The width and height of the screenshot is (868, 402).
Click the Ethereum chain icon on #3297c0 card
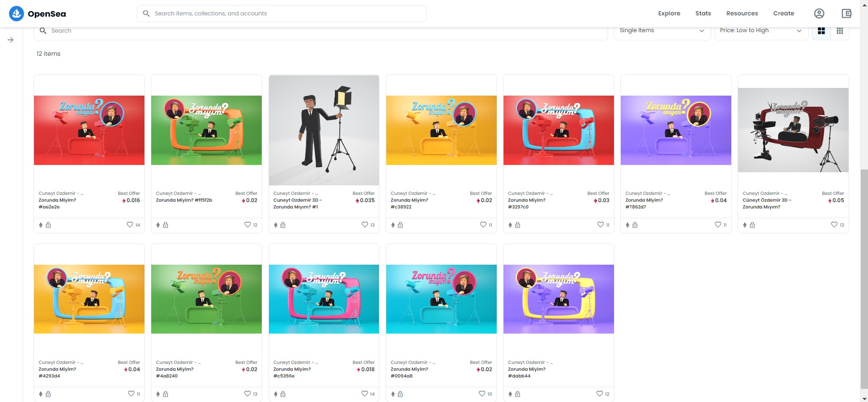tap(510, 225)
